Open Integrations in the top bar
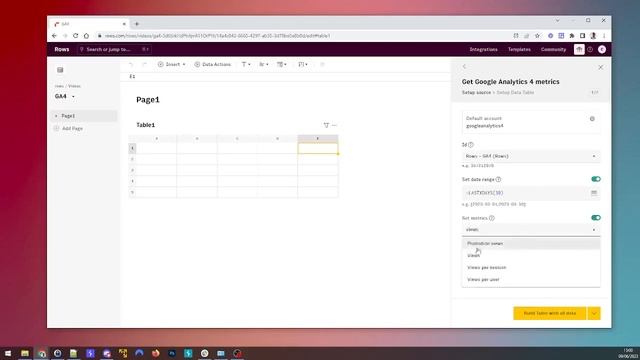640x360 pixels. point(483,49)
